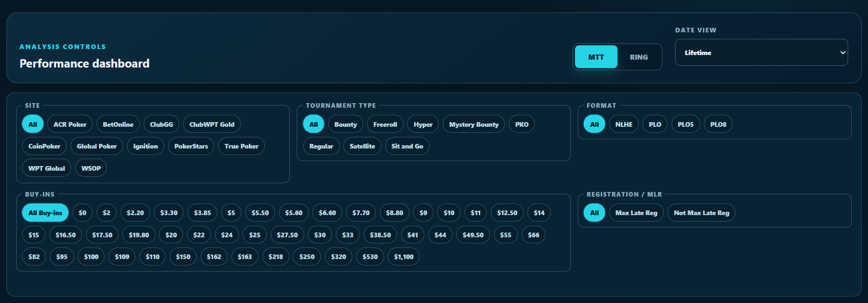Viewport: 868px width, 303px height.
Task: Select the All Buy-ins chip
Action: 45,213
